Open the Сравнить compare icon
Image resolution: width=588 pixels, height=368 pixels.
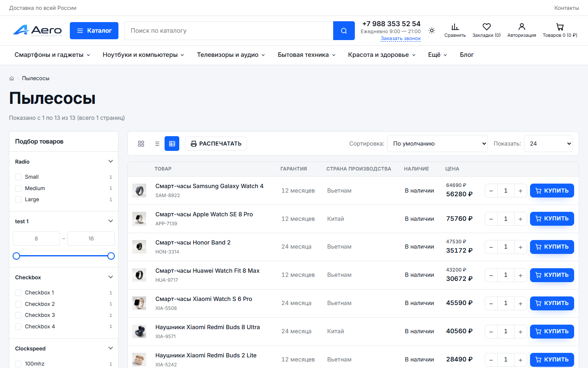coord(455,31)
